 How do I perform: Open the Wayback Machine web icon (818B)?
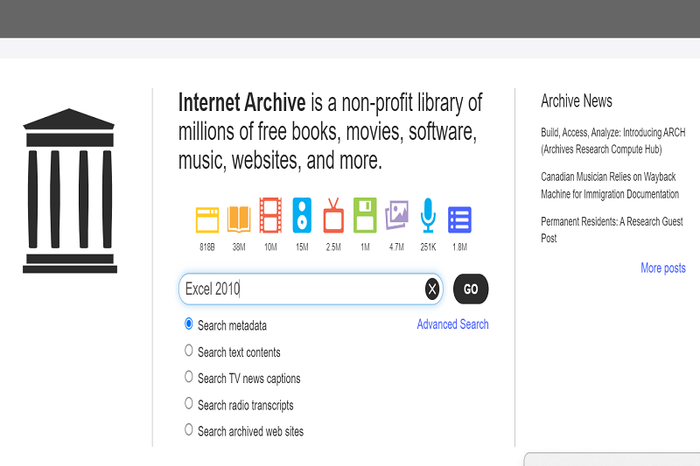(207, 220)
